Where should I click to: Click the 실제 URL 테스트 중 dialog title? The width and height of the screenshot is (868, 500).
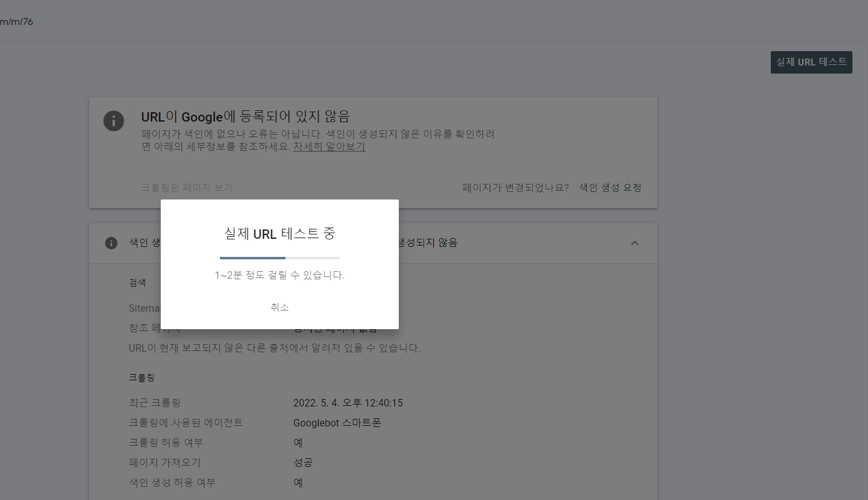click(x=280, y=234)
